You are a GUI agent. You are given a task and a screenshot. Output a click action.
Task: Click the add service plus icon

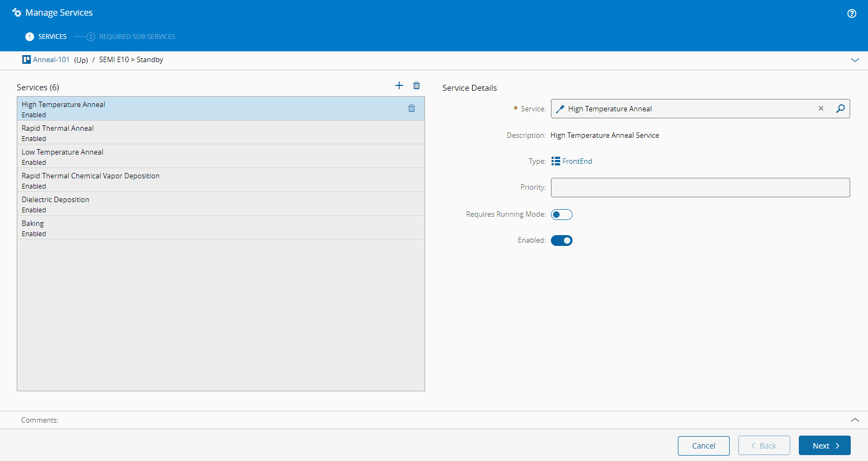pyautogui.click(x=399, y=85)
